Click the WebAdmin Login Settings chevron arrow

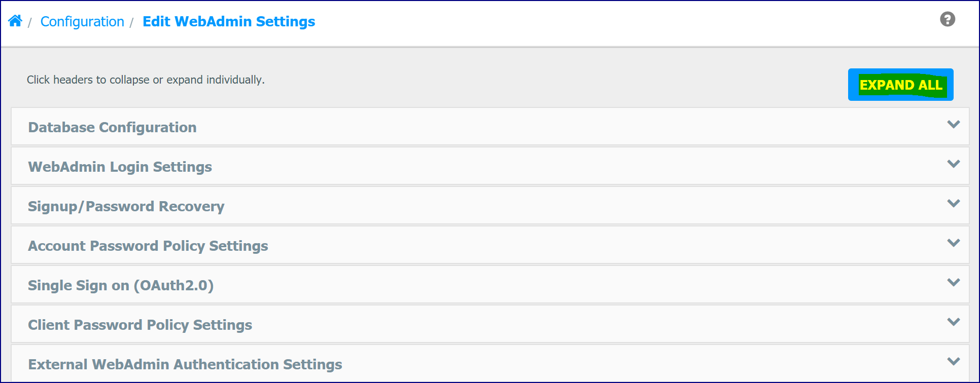(953, 164)
